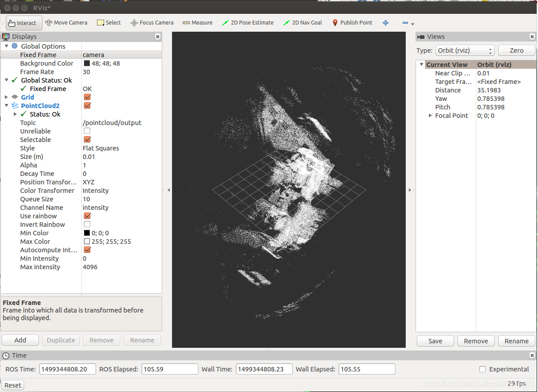This screenshot has width=538, height=392.
Task: Enable the Experimental checkbox
Action: (x=482, y=369)
